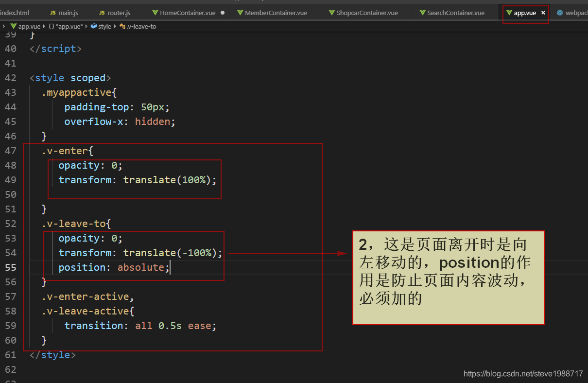The height and width of the screenshot is (383, 588).
Task: Click the overflow-x: hidden line
Action: pyautogui.click(x=120, y=122)
